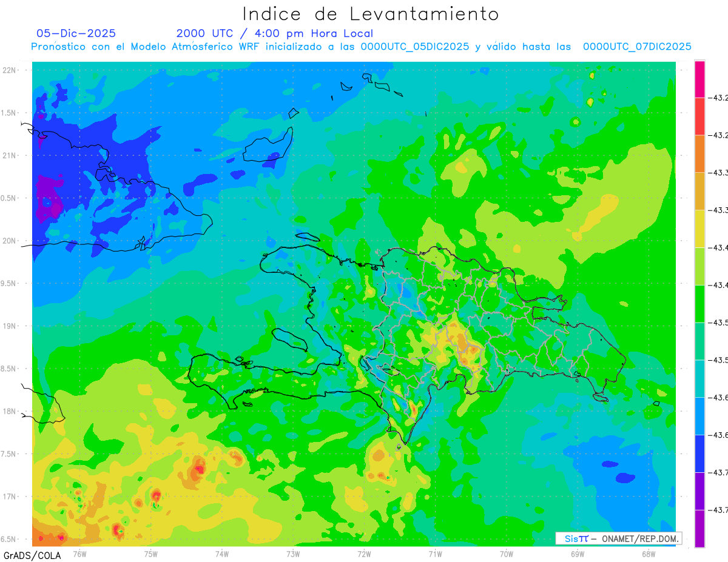The height and width of the screenshot is (562, 728).
Task: Click the '19N' latitude label
Action: pyautogui.click(x=10, y=326)
